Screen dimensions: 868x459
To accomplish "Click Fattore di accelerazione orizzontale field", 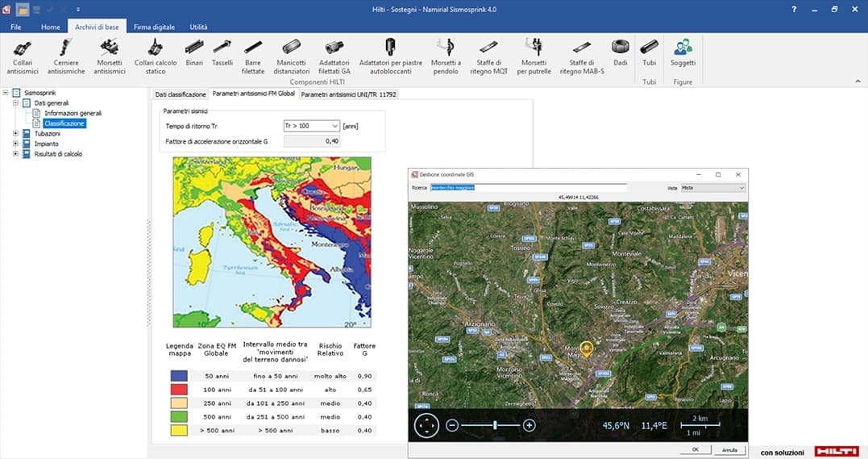I will [312, 141].
